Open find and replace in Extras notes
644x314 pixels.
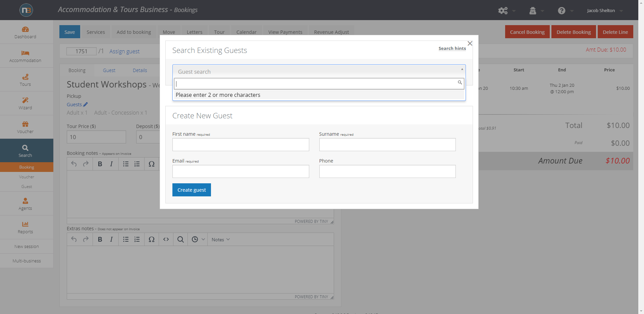coord(180,239)
